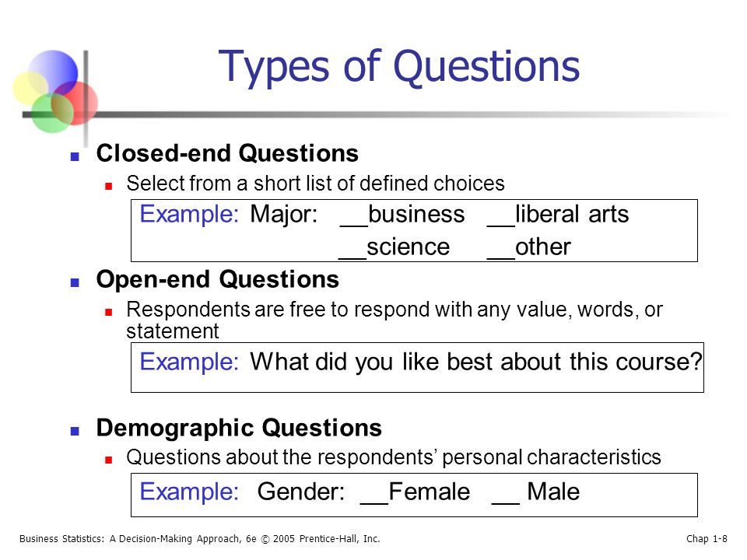
Task: Click the Chap 1-8 page label
Action: click(707, 538)
